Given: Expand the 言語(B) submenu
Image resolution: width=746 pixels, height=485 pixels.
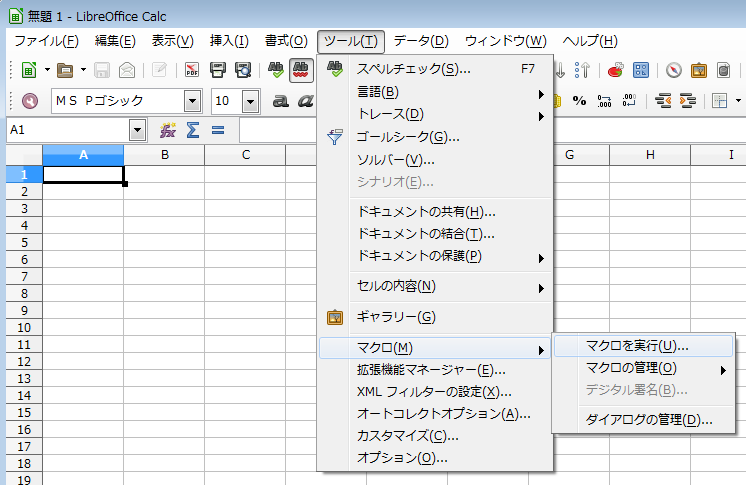Looking at the screenshot, I should [x=435, y=92].
